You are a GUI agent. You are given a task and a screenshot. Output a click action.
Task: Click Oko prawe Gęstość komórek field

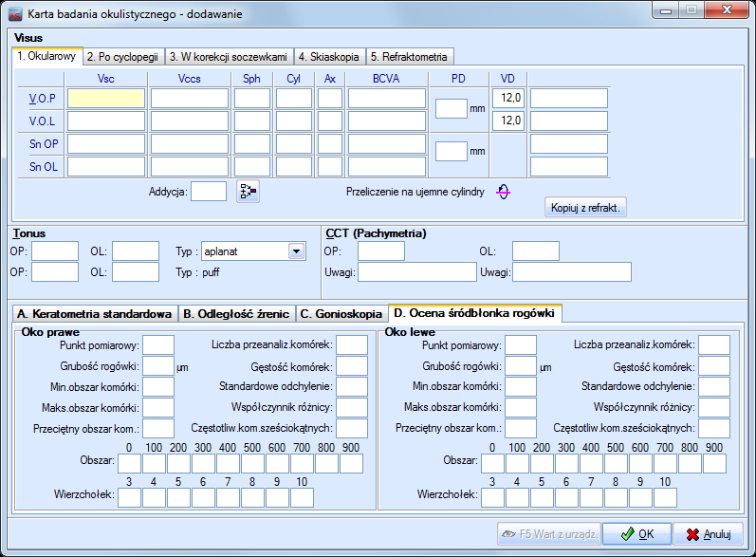coord(352,366)
